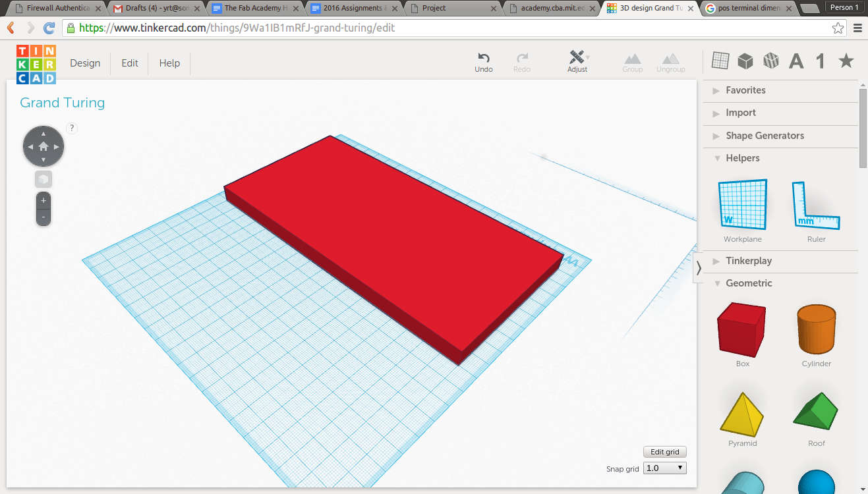Select the Box shape from the Geometric panel
The width and height of the screenshot is (868, 494).
(x=742, y=329)
